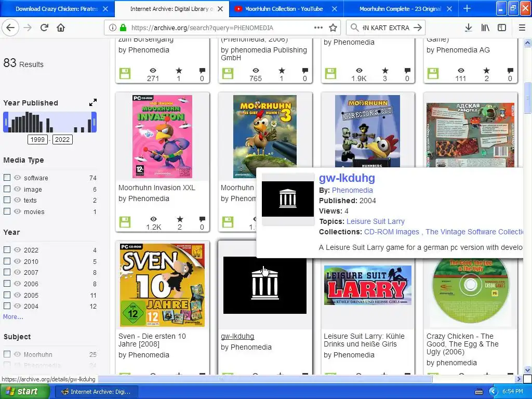Click the star icon on the 1.9K-views card
The height and width of the screenshot is (399, 532).
(x=385, y=71)
